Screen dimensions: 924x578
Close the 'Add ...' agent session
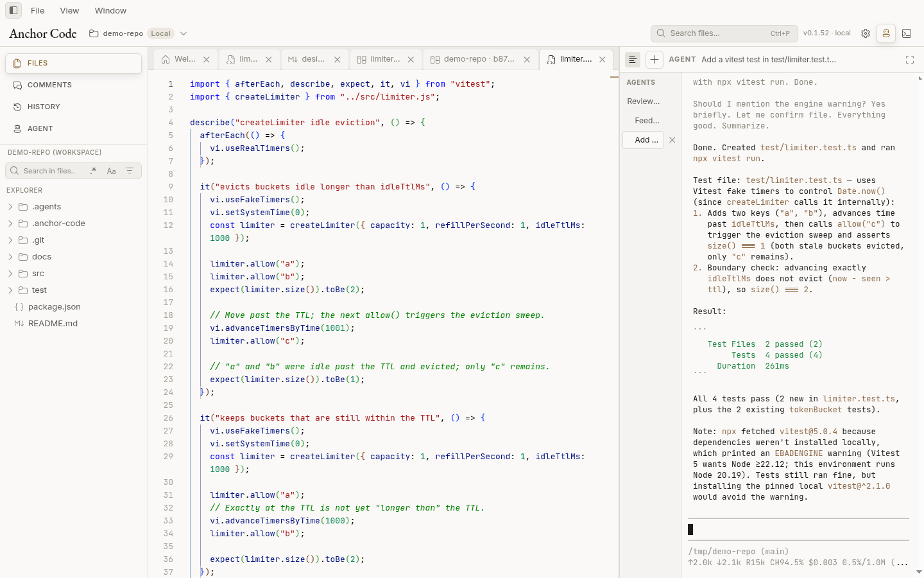(x=672, y=140)
